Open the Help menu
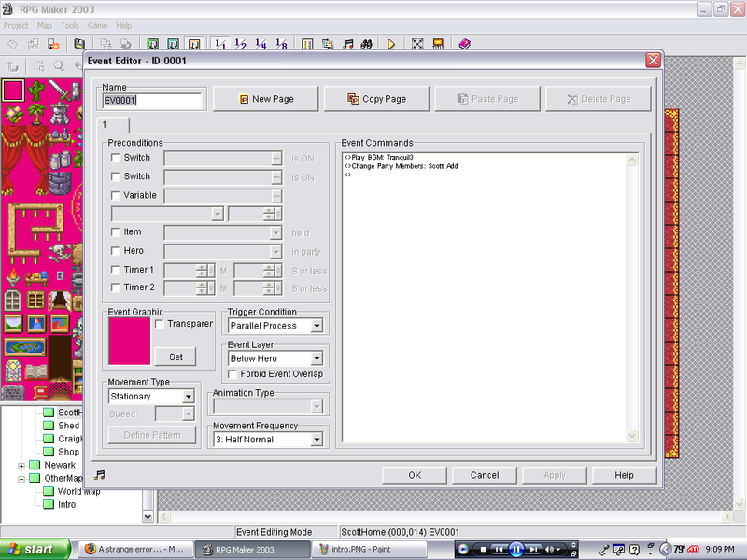 point(124,26)
